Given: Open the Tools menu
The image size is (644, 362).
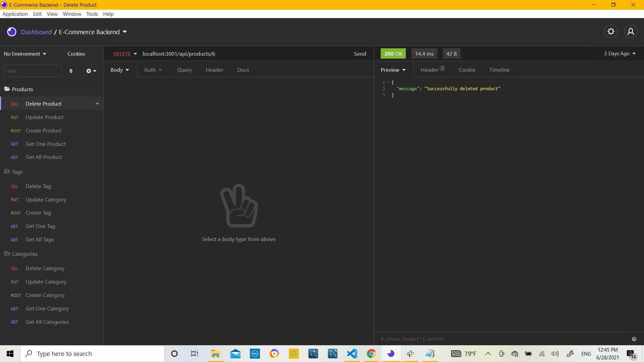Looking at the screenshot, I should [92, 14].
